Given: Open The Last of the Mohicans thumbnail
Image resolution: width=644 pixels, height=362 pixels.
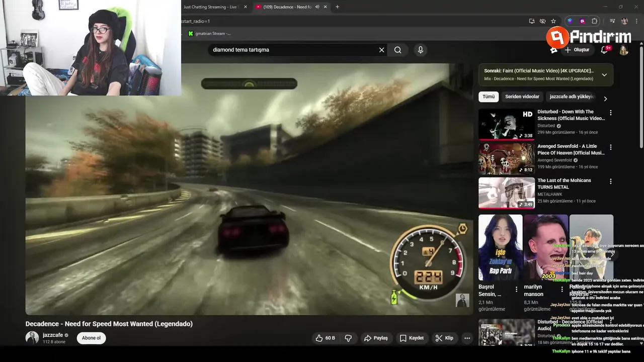Looking at the screenshot, I should (x=507, y=193).
